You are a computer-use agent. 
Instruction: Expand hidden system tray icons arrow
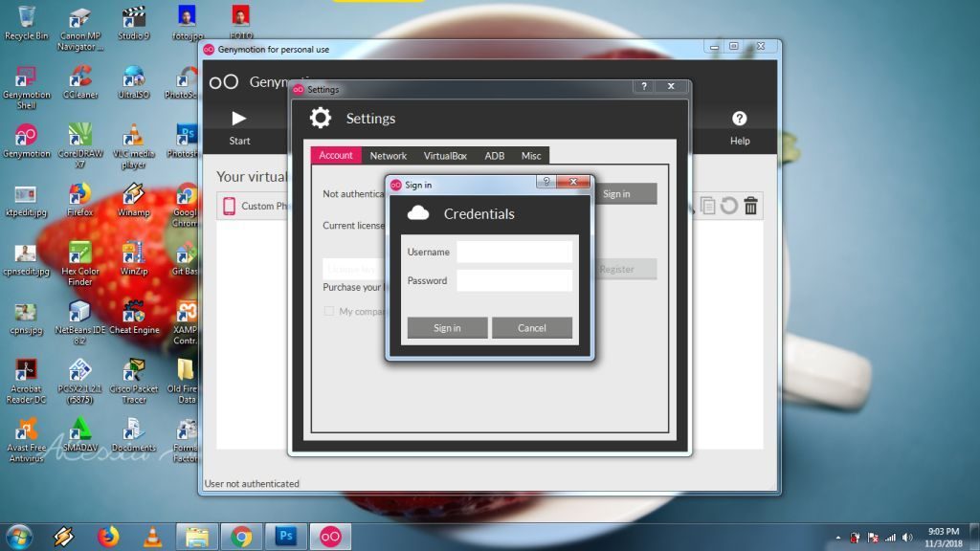(838, 538)
